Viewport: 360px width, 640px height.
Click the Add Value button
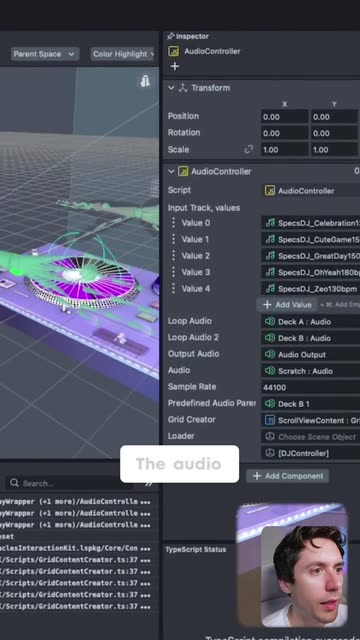tap(287, 305)
